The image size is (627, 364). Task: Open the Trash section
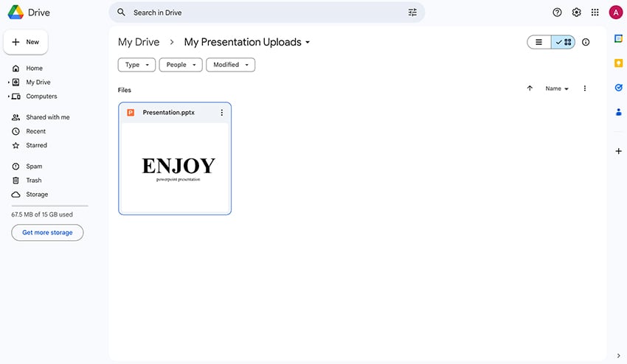click(34, 181)
